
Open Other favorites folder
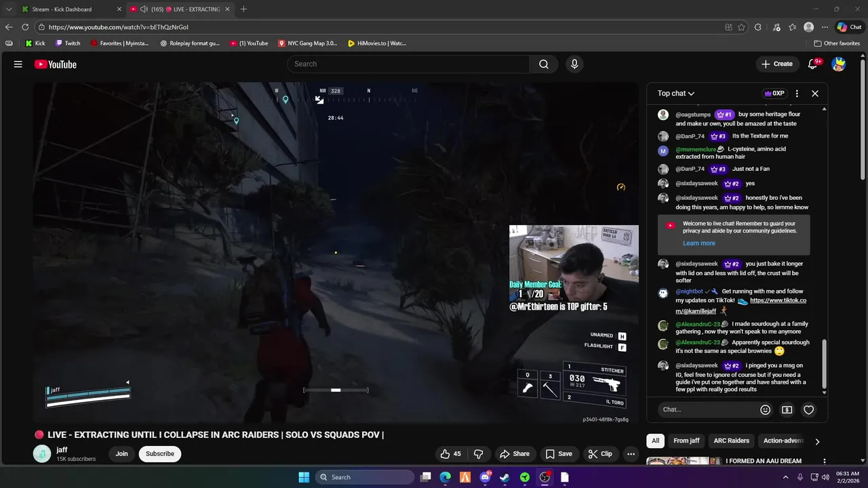click(x=837, y=43)
